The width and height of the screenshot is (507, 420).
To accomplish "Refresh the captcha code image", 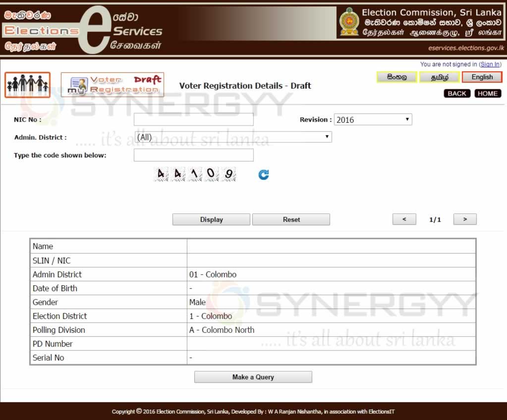I will tap(264, 174).
